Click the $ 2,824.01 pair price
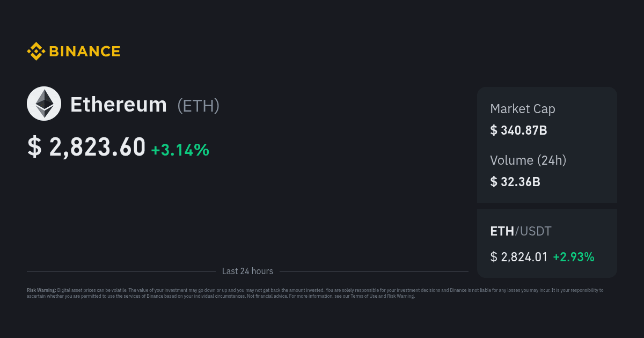The width and height of the screenshot is (644, 338). point(519,257)
